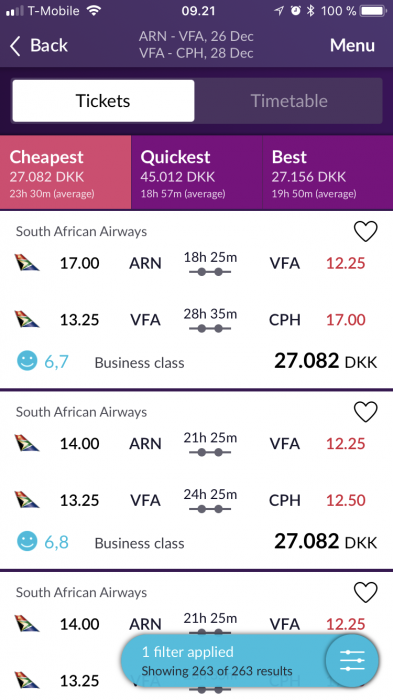Tap the Back chevron arrow
This screenshot has height=700, width=393.
pyautogui.click(x=15, y=46)
